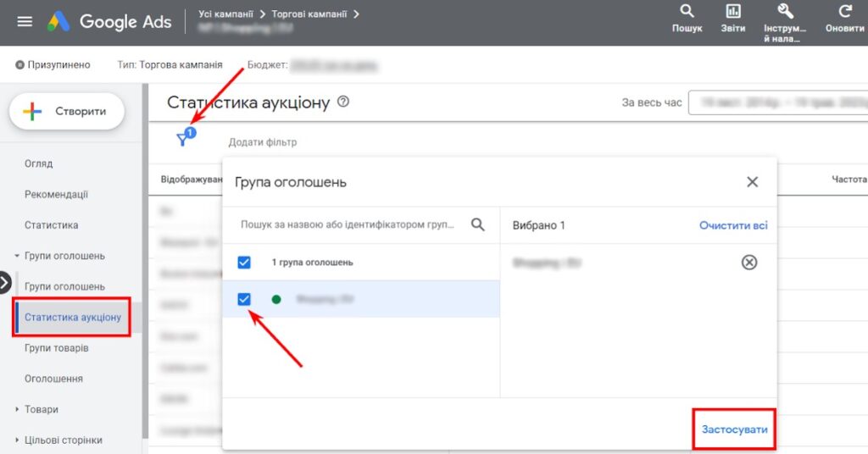
Task: Click the Тип: Торгова кампанія label
Action: (170, 64)
